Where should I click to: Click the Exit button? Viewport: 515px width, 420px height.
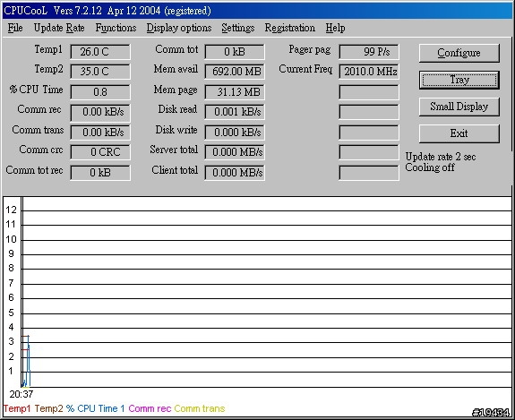(459, 133)
